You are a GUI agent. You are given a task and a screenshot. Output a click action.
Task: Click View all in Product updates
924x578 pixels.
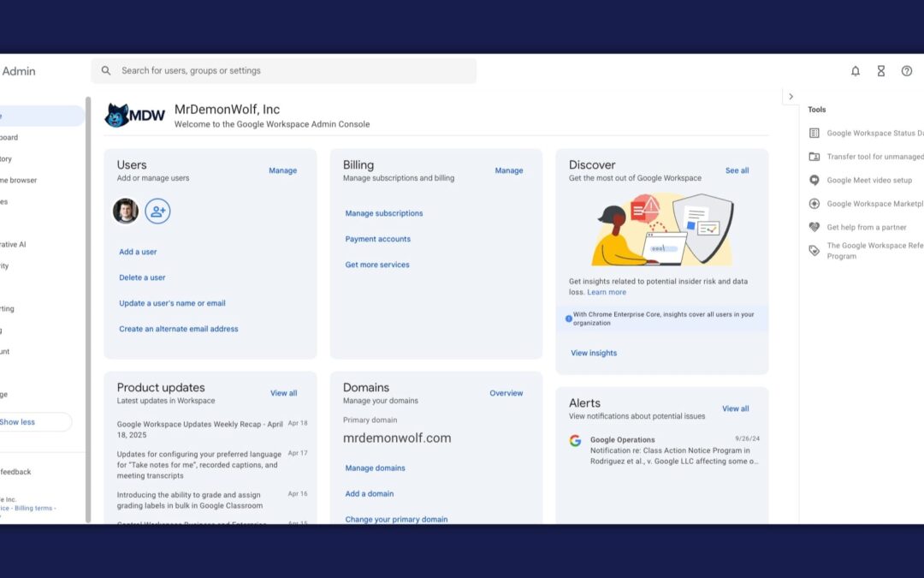click(x=283, y=393)
